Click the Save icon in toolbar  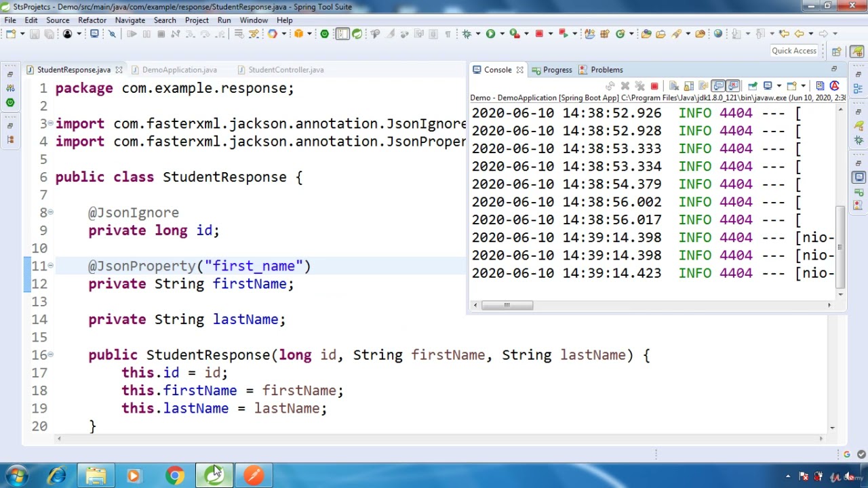point(35,34)
